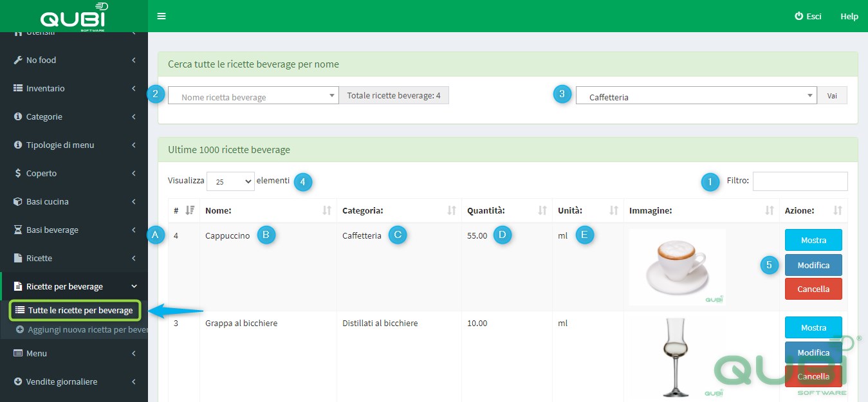Click inside the Filtro input field
The width and height of the screenshot is (868, 402).
tap(800, 181)
